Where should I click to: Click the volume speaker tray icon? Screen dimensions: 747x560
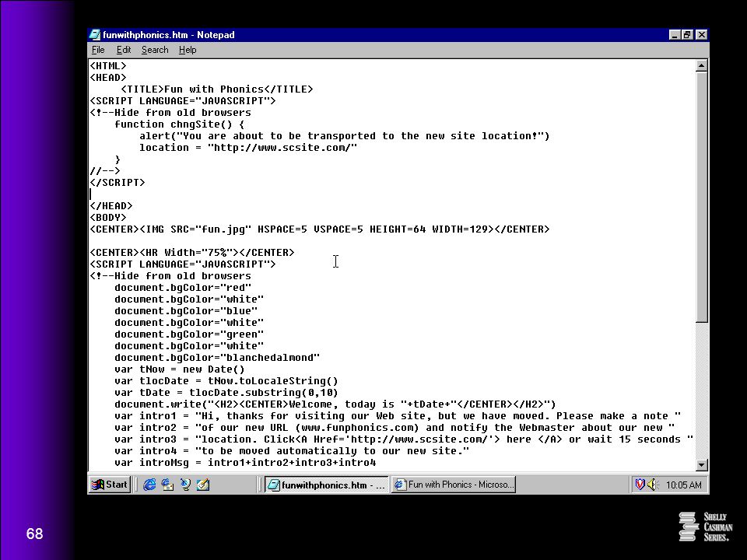tap(652, 485)
